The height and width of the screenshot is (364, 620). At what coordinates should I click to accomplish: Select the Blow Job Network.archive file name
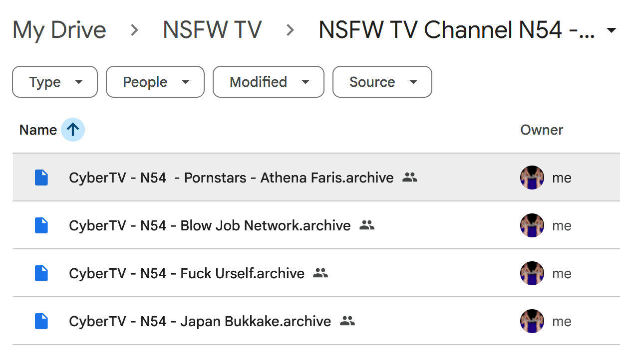210,225
